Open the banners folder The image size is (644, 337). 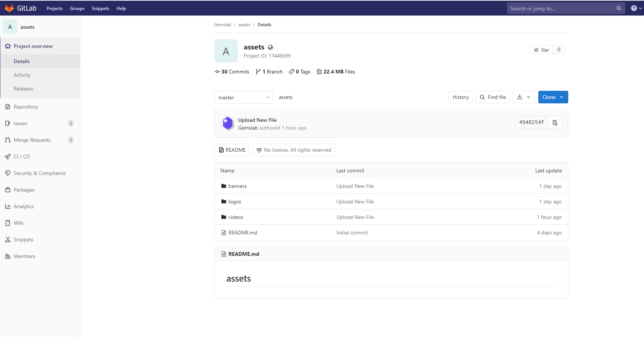coord(237,186)
